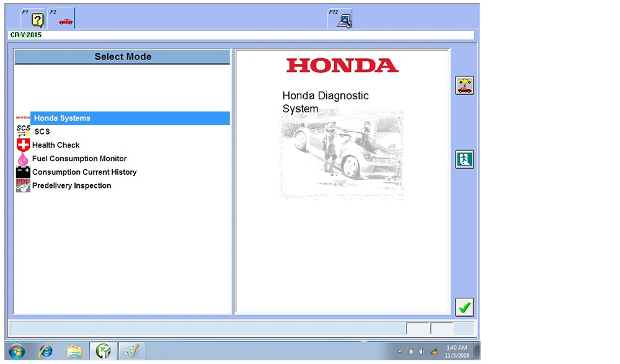Click the red HONDA logo

[342, 65]
